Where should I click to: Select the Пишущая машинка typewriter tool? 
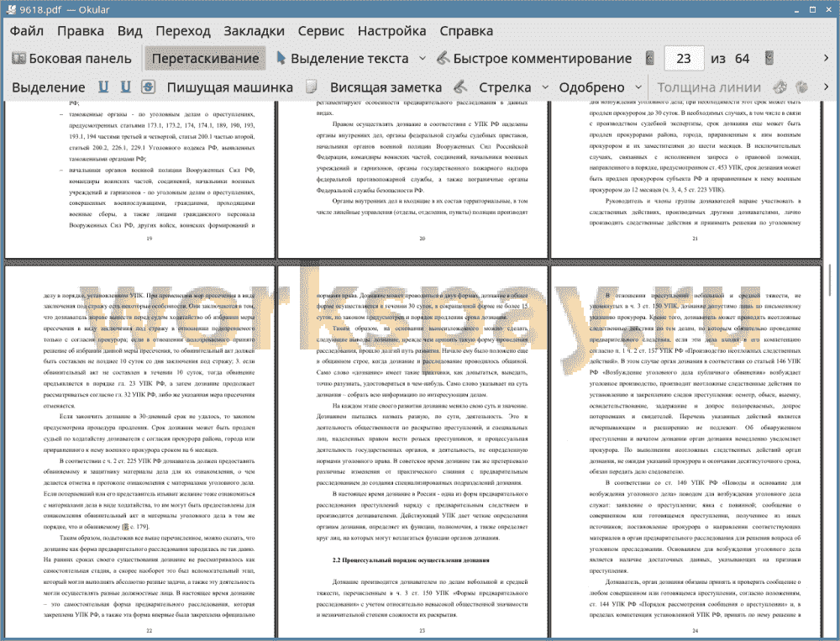tap(230, 87)
